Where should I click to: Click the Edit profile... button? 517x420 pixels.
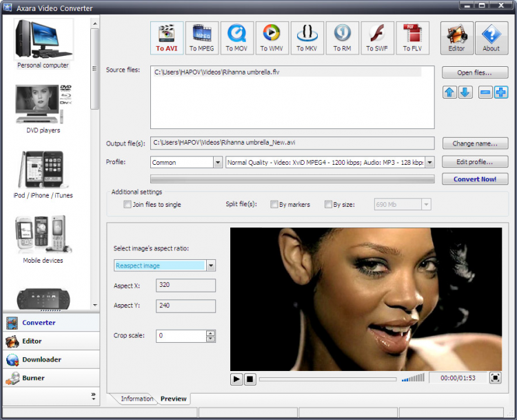pyautogui.click(x=475, y=162)
